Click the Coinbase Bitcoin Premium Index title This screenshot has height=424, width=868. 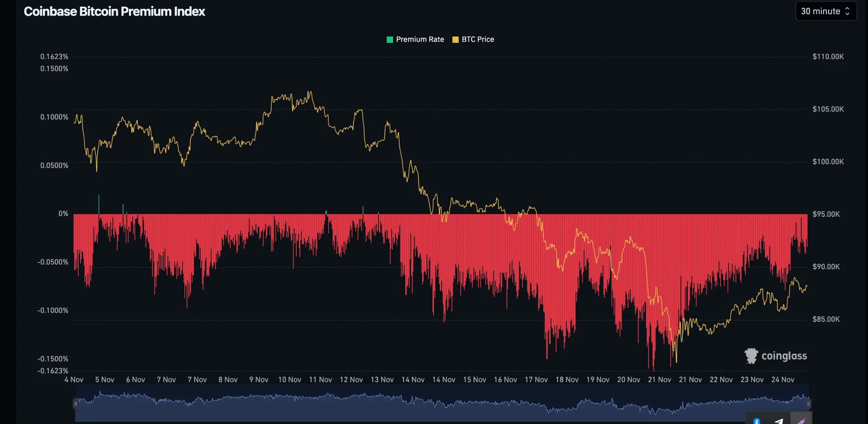114,11
